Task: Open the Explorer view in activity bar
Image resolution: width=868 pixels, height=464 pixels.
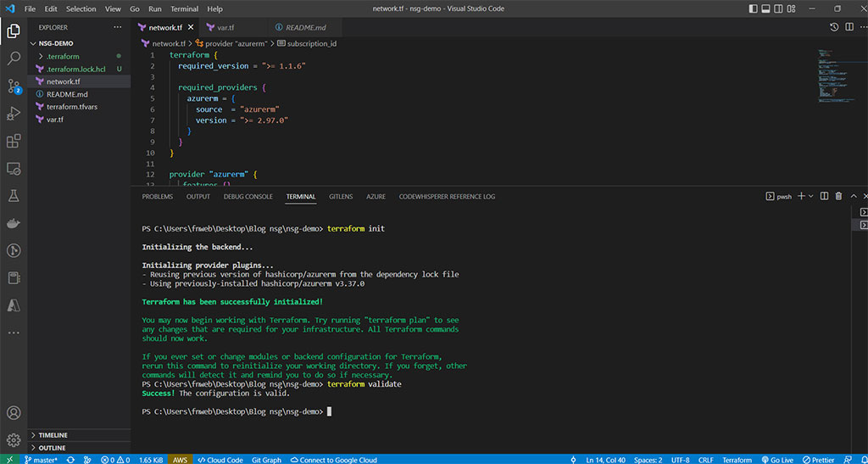Action: pos(14,31)
